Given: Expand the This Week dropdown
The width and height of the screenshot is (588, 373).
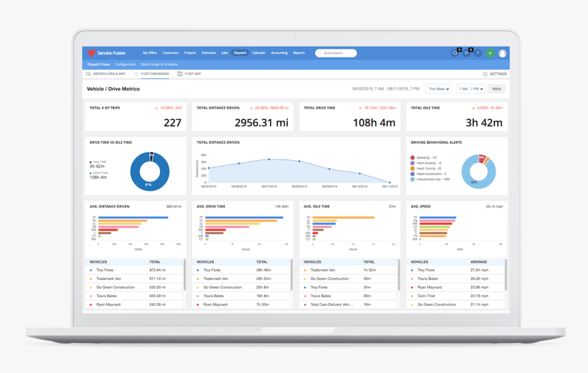Looking at the screenshot, I should pos(438,89).
